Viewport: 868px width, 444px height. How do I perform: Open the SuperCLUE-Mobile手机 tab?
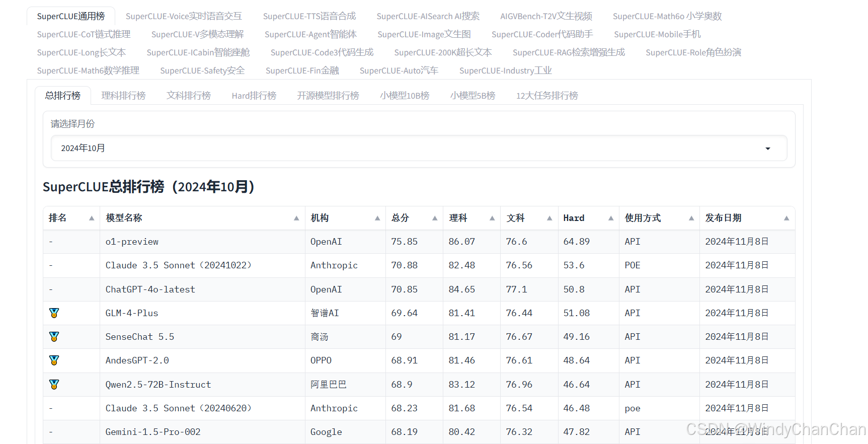click(x=657, y=34)
